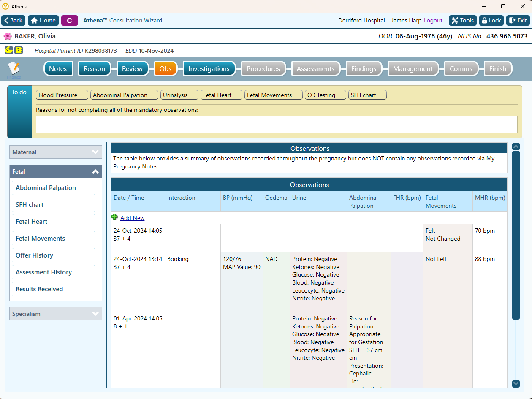Viewport: 532px width, 399px height.
Task: Open Results Received in sidebar
Action: coord(39,289)
